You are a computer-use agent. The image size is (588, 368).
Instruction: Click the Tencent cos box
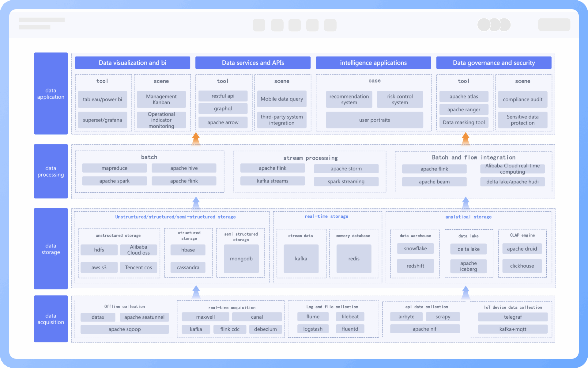point(138,267)
